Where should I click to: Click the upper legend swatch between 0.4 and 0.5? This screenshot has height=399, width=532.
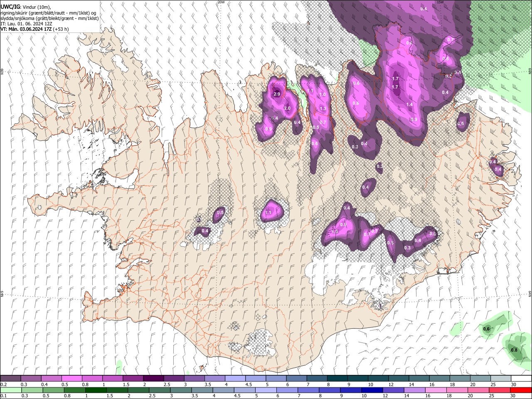click(52, 379)
